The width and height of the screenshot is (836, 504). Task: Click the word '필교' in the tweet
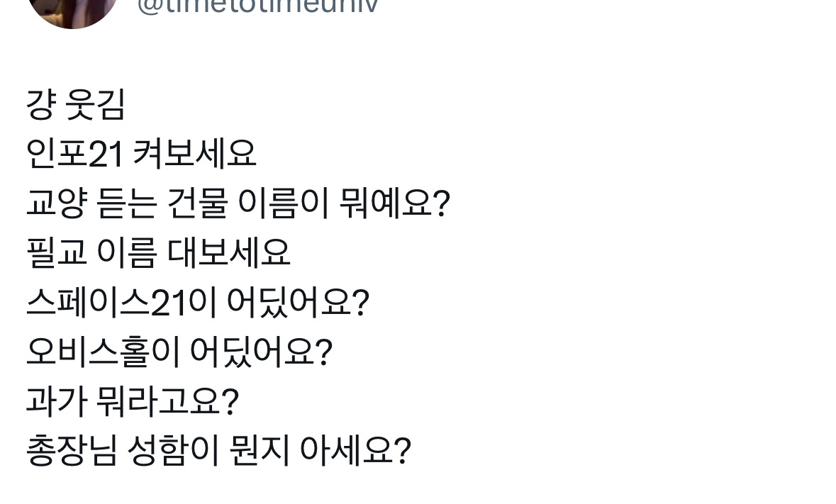point(57,252)
